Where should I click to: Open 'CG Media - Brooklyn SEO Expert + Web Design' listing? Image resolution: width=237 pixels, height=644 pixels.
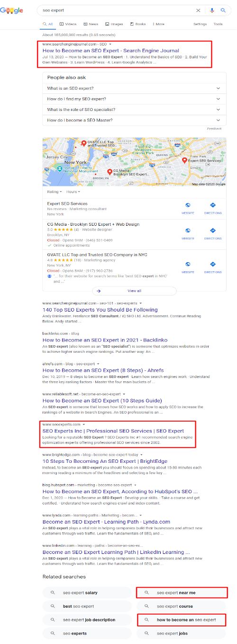coord(93,224)
